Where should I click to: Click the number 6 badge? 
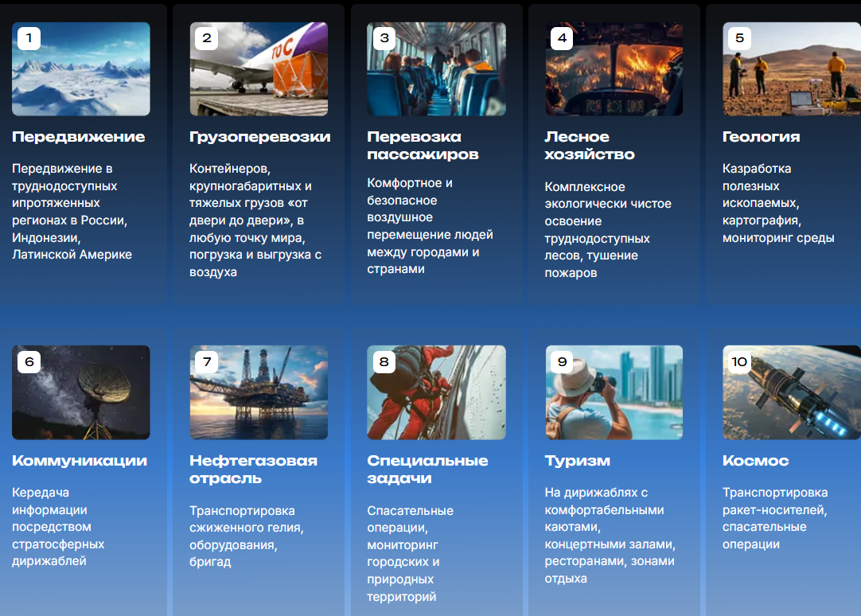(29, 362)
